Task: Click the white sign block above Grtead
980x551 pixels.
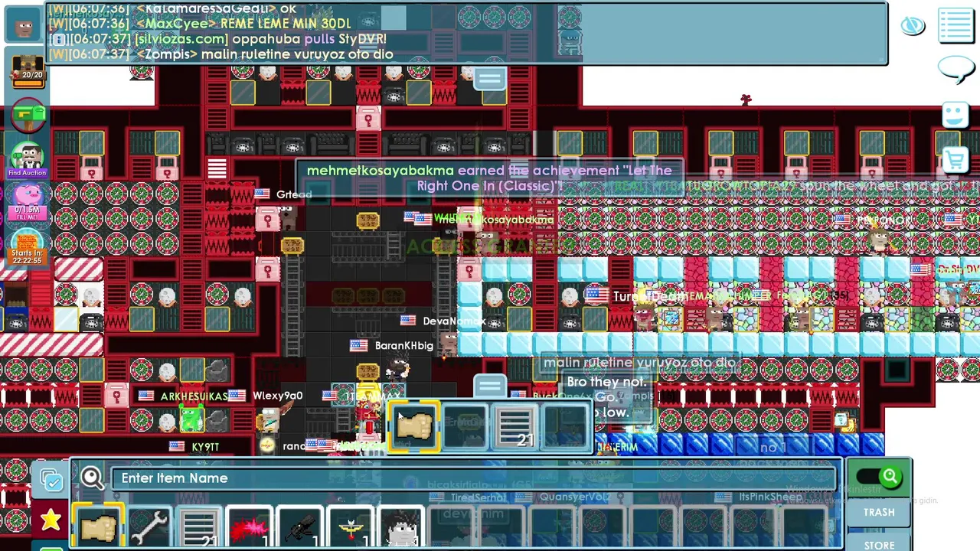Action: [x=217, y=168]
